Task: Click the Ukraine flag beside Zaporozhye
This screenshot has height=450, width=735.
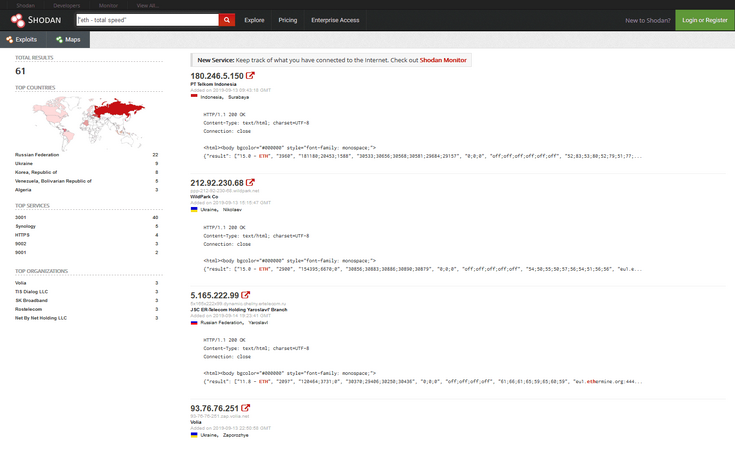Action: [x=194, y=435]
